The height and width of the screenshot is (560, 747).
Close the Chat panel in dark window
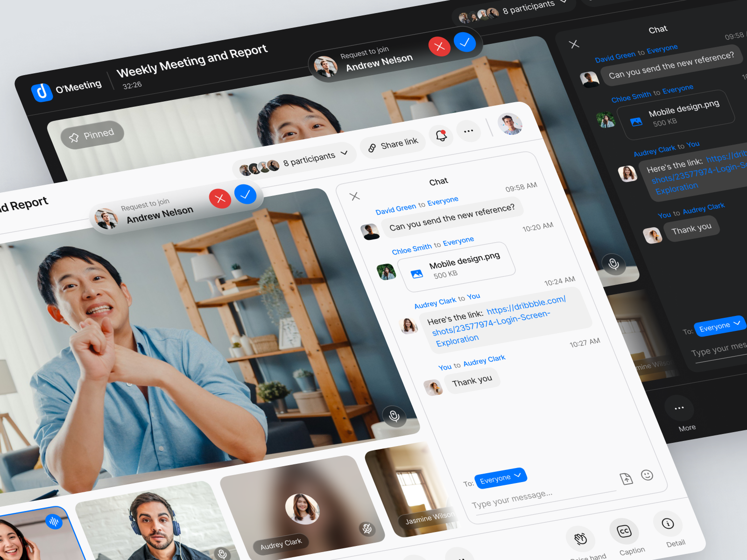pos(574,44)
